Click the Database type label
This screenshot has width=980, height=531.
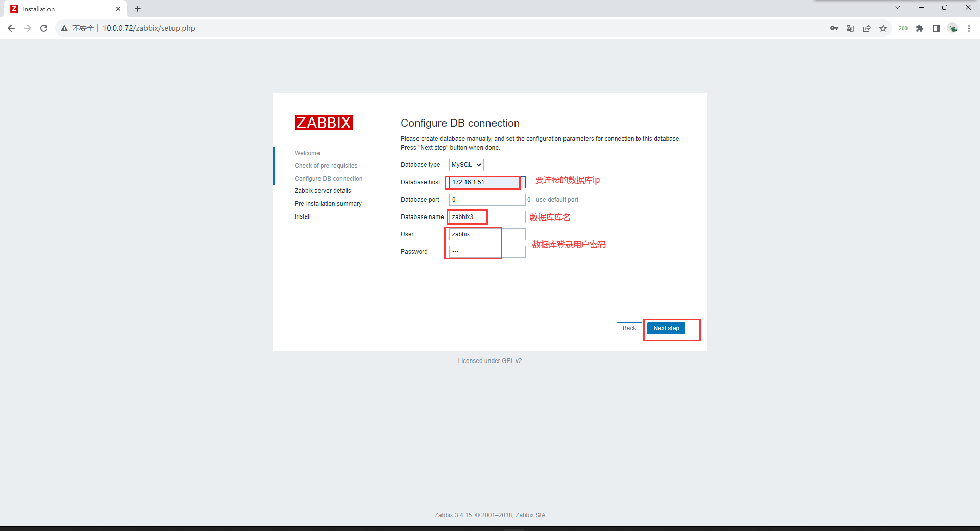[420, 165]
